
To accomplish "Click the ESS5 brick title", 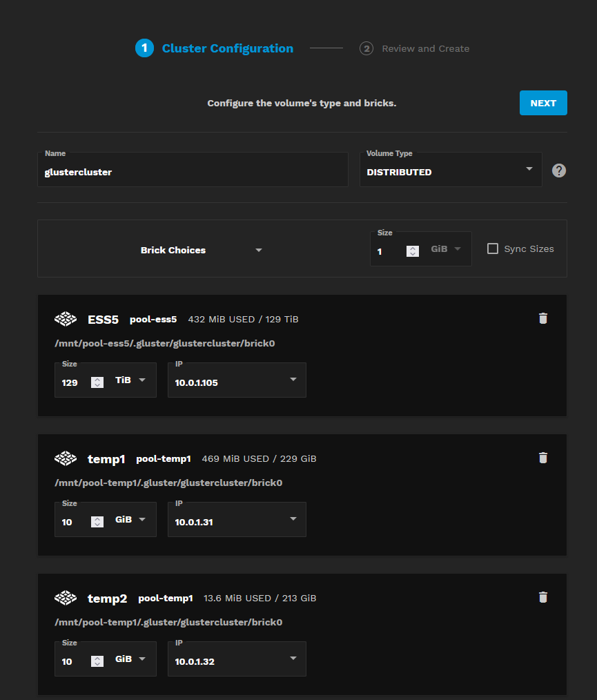I will pos(103,320).
